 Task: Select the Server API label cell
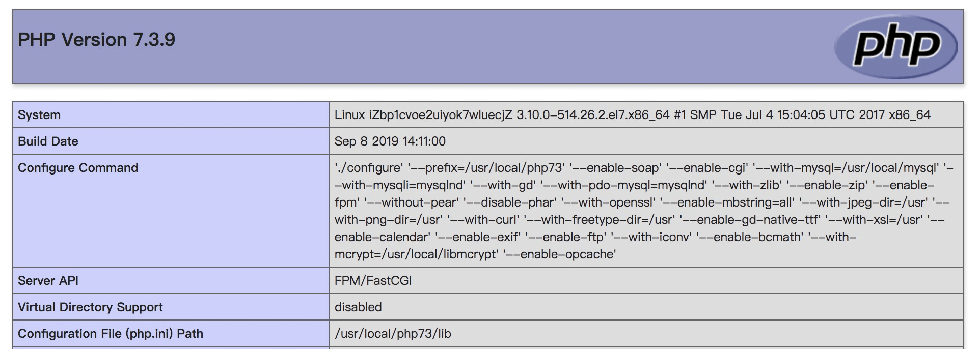(171, 280)
